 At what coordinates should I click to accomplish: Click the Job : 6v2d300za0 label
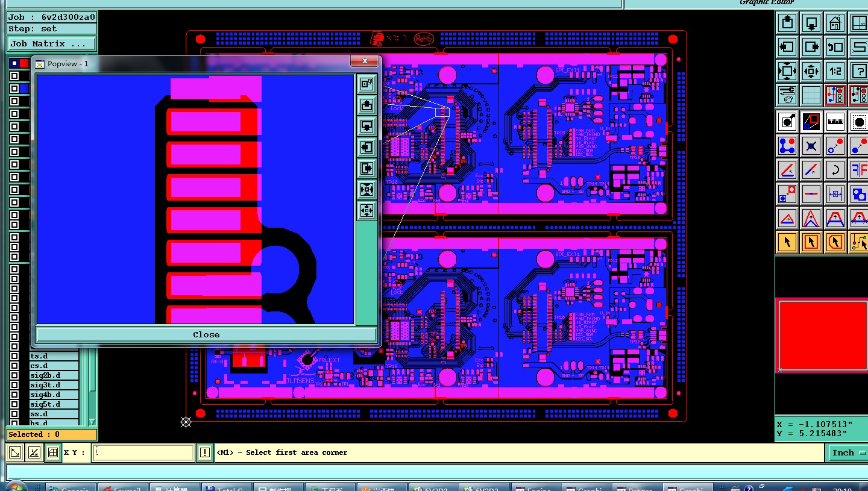click(52, 17)
